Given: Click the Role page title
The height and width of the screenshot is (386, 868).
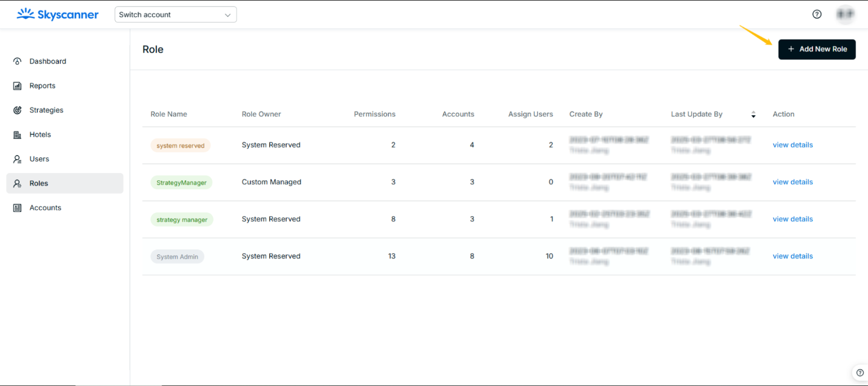Looking at the screenshot, I should (153, 49).
